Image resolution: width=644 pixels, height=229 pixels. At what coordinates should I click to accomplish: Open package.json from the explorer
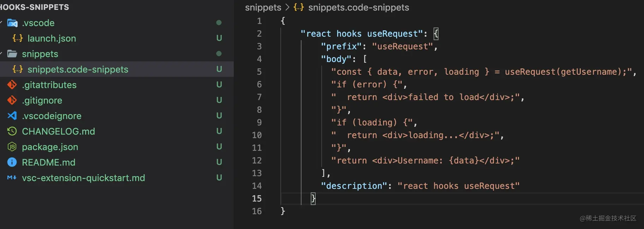[x=50, y=147]
